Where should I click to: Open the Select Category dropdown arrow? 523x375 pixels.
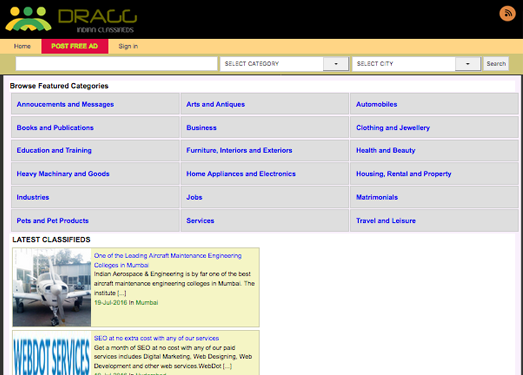(x=336, y=64)
